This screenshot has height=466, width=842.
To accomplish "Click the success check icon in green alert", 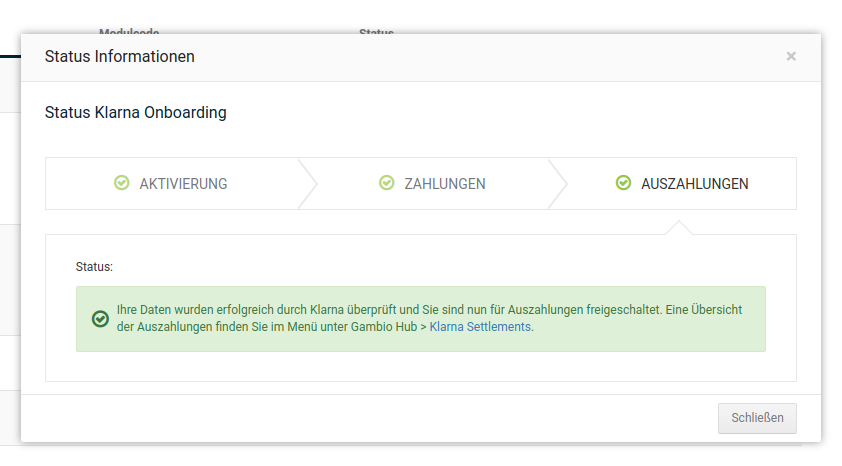I will point(100,319).
